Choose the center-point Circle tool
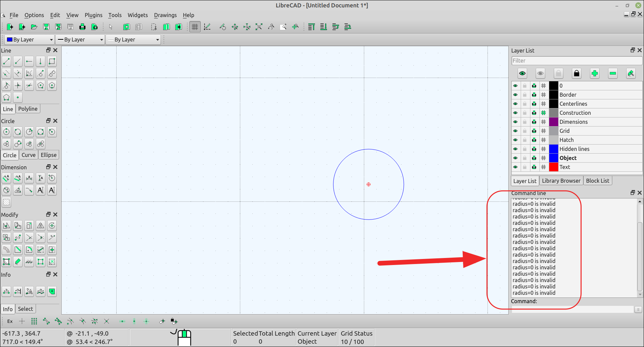This screenshot has width=644, height=347. (6, 132)
